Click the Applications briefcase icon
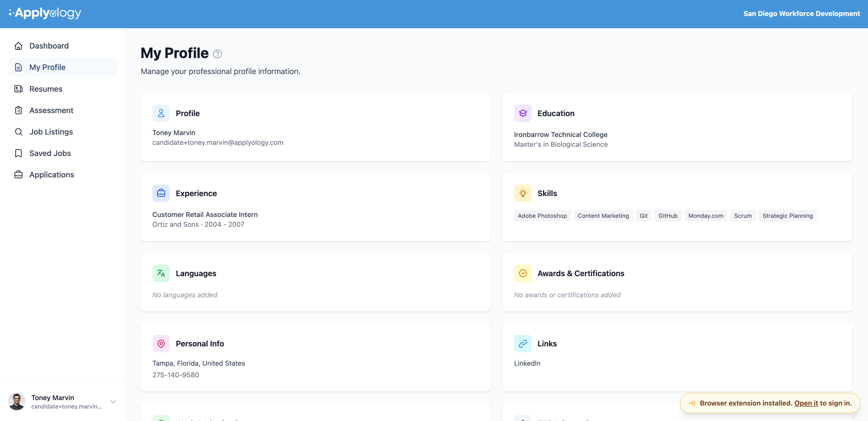 click(x=18, y=175)
